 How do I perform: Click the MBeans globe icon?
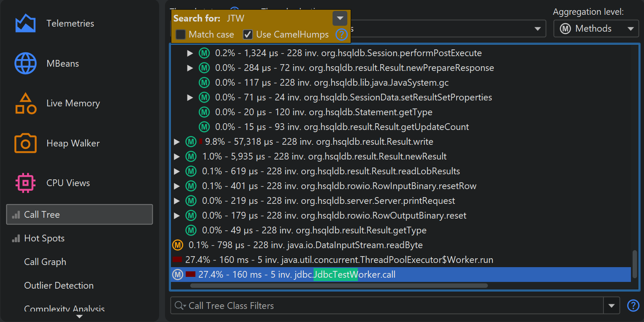[x=25, y=63]
